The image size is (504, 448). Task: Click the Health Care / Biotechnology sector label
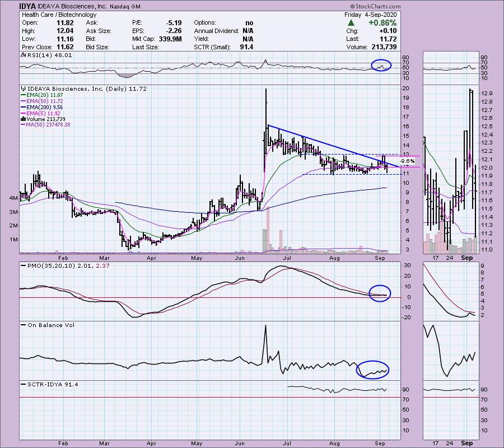tap(59, 15)
